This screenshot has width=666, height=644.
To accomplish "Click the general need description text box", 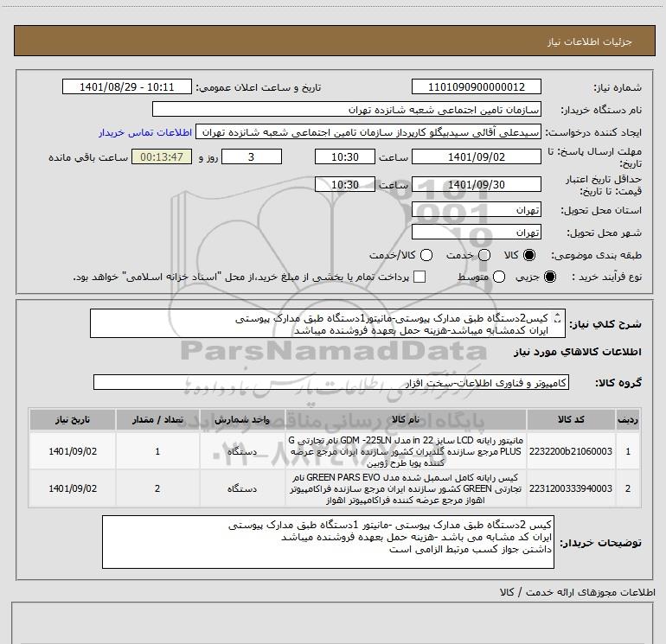I will click(x=328, y=323).
